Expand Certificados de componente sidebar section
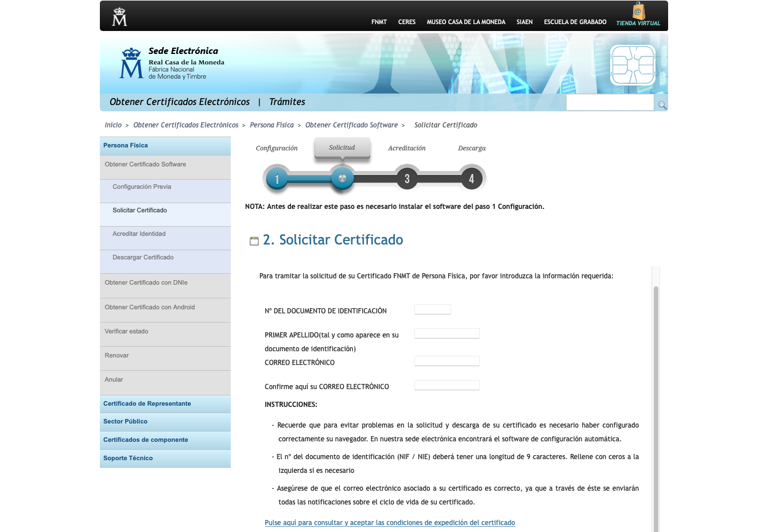The height and width of the screenshot is (532, 768). pyautogui.click(x=165, y=440)
